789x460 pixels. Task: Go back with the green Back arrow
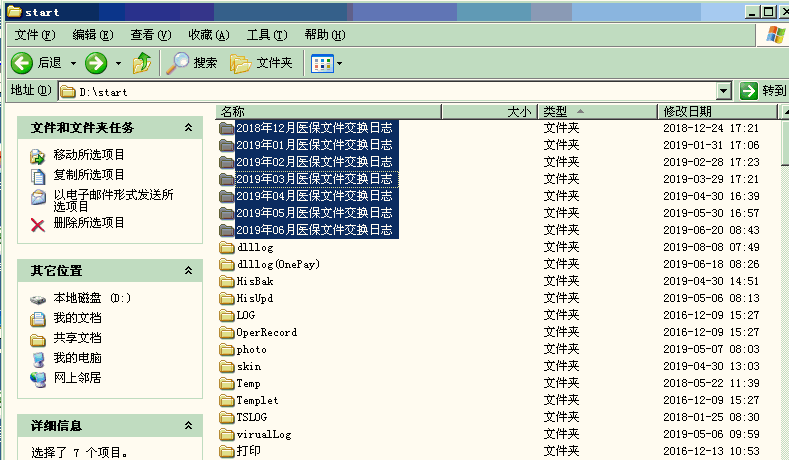(x=22, y=63)
